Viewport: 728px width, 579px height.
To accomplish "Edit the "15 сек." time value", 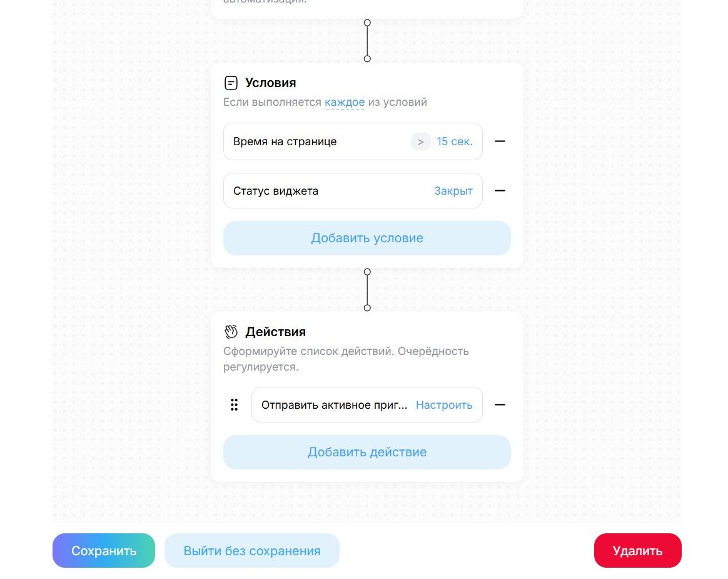I will coord(455,141).
